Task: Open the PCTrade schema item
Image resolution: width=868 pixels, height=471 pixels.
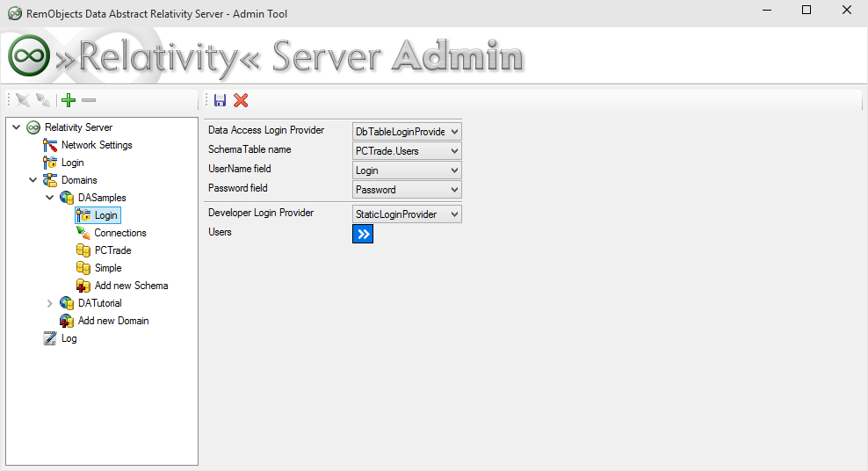Action: click(x=113, y=250)
